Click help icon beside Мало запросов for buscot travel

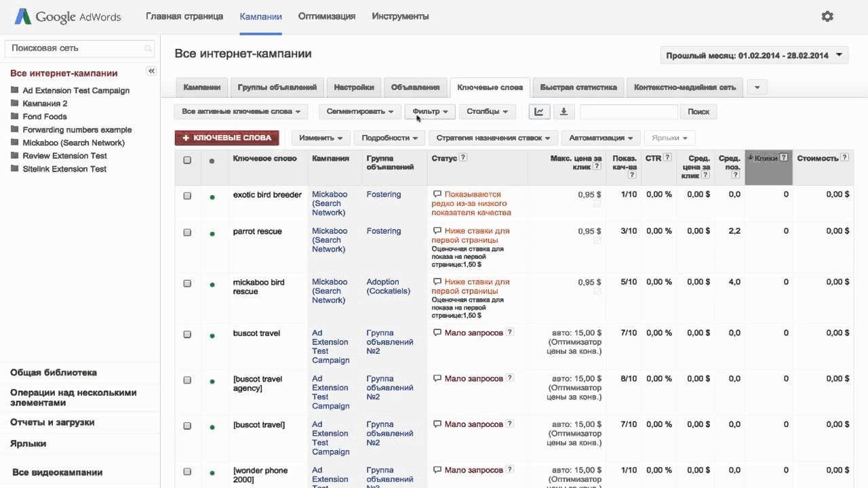pos(510,332)
